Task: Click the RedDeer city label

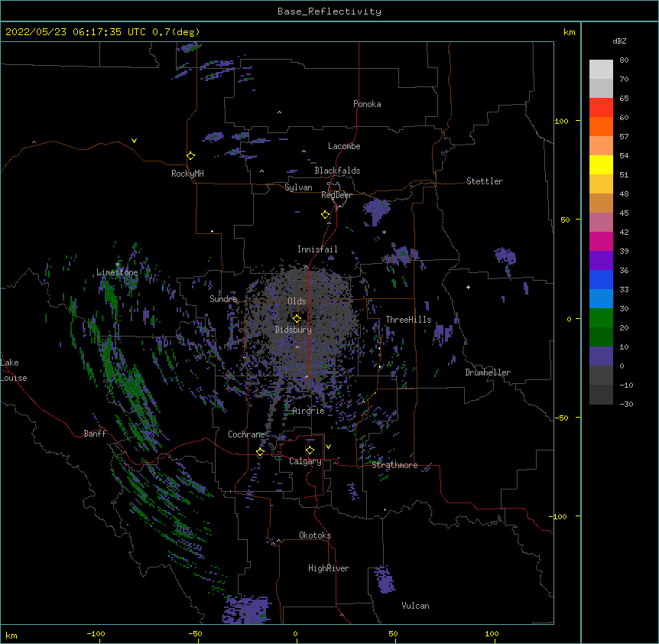Action: 336,195
